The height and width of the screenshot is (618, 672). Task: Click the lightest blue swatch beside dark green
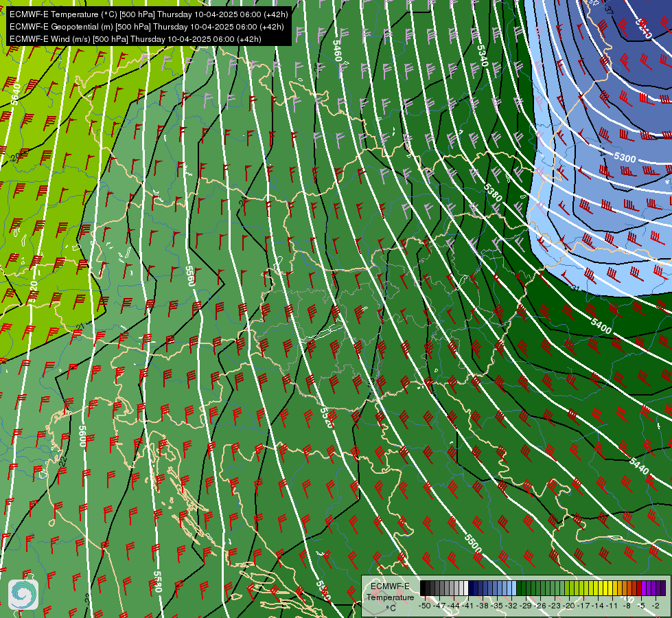(x=514, y=588)
